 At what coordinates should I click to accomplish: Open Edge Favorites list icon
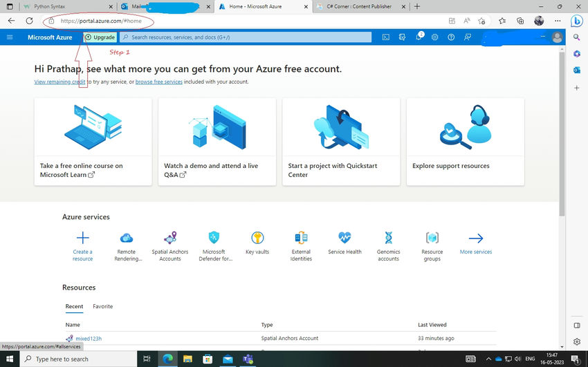502,21
